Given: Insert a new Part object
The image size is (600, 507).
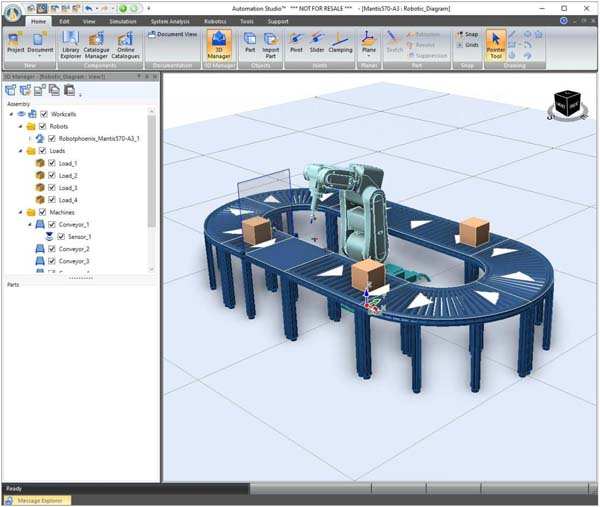Looking at the screenshot, I should 250,42.
